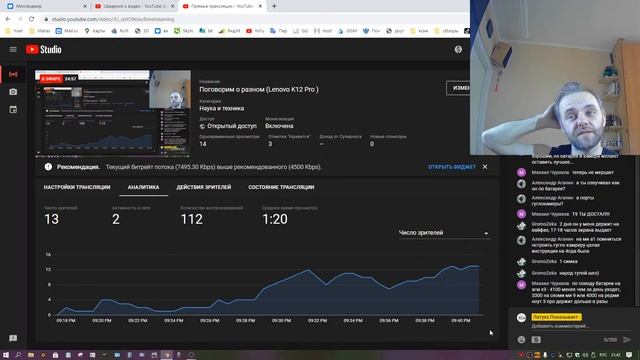The image size is (640, 360).
Task: Click the viewers count 13
Action: 51,219
